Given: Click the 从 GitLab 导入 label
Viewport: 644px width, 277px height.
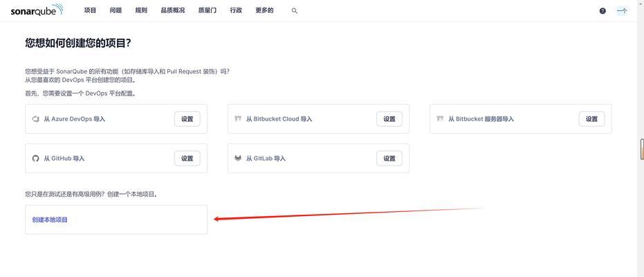Looking at the screenshot, I should 266,159.
